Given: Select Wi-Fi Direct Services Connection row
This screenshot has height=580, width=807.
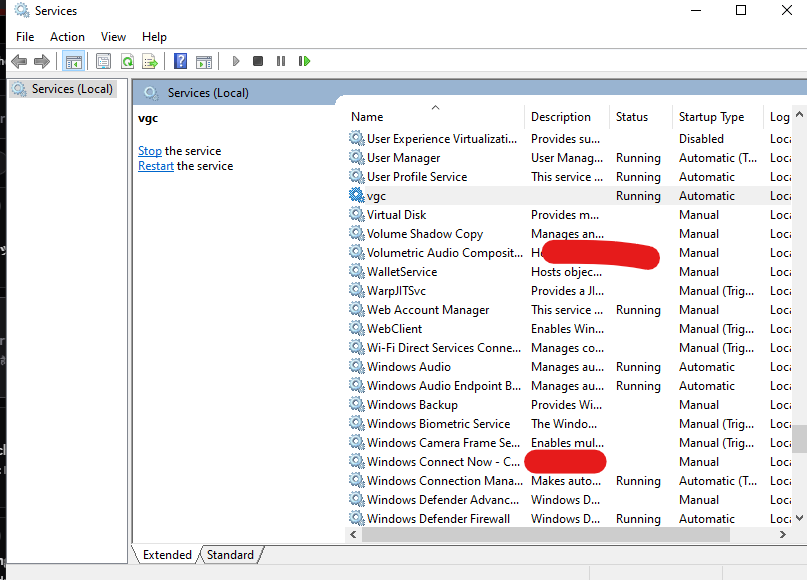Looking at the screenshot, I should 570,347.
